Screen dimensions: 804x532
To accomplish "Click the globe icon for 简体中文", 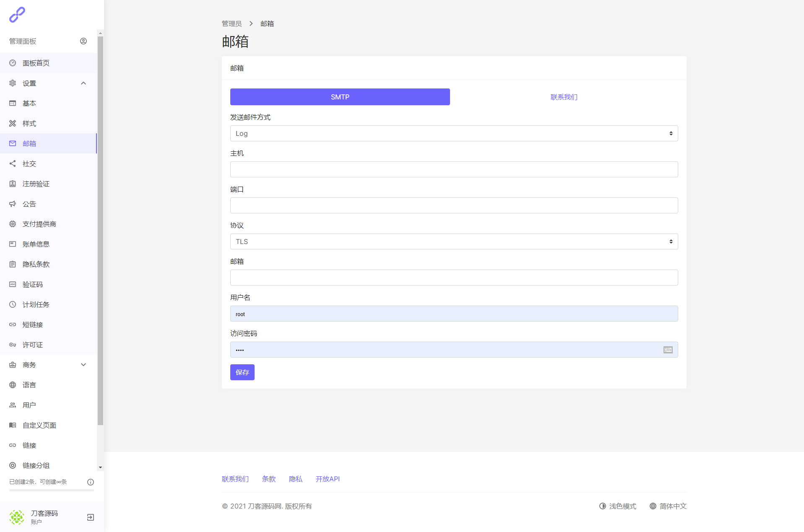I will pyautogui.click(x=653, y=506).
